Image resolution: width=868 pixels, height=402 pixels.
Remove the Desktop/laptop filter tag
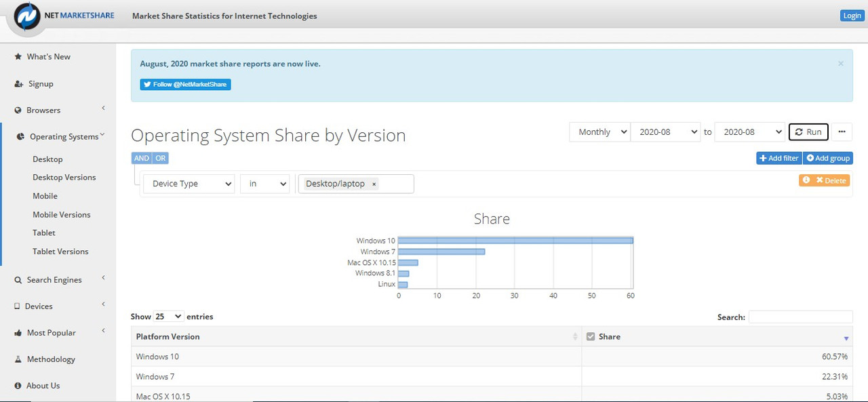(374, 184)
